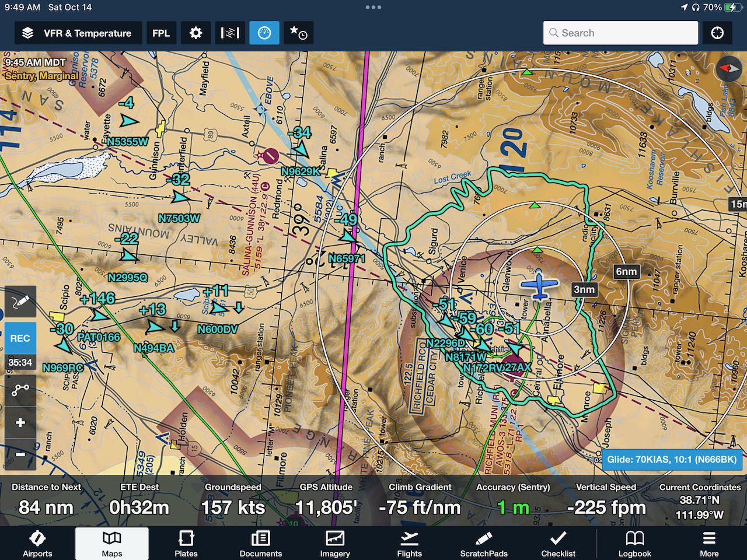Open the map settings gear
The image size is (747, 560).
click(x=196, y=33)
